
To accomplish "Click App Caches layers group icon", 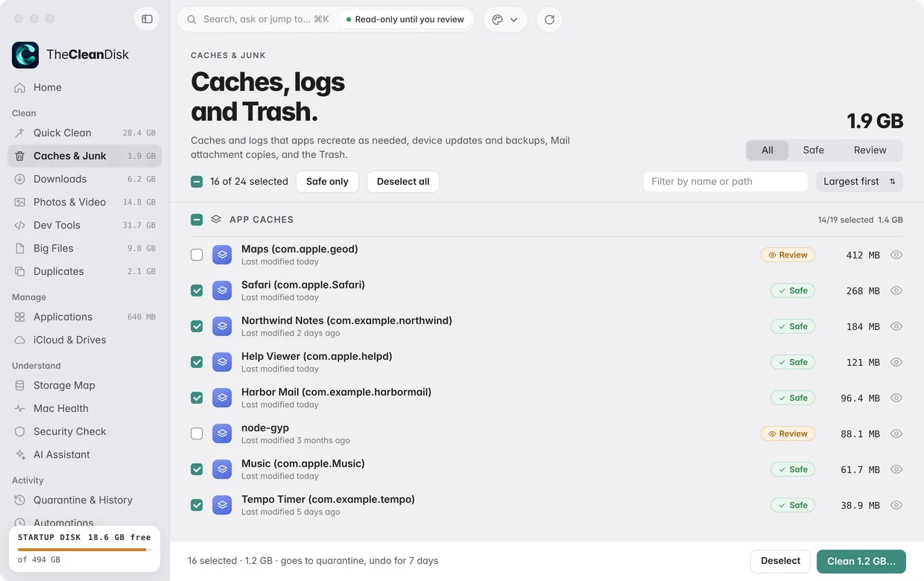I will point(216,220).
